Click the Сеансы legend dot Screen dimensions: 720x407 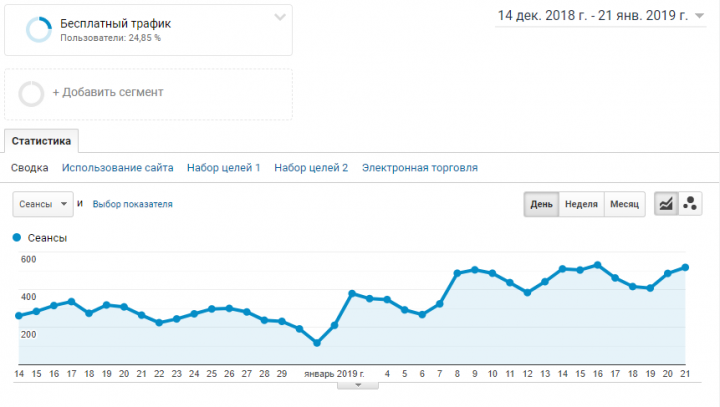pos(17,237)
